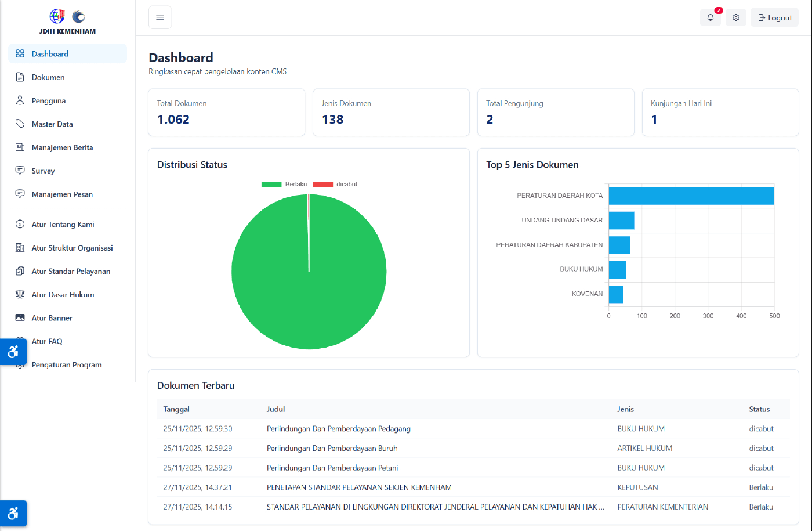812x531 pixels.
Task: Click the UNDANG-UNDANG DASAR bar
Action: [x=621, y=221]
